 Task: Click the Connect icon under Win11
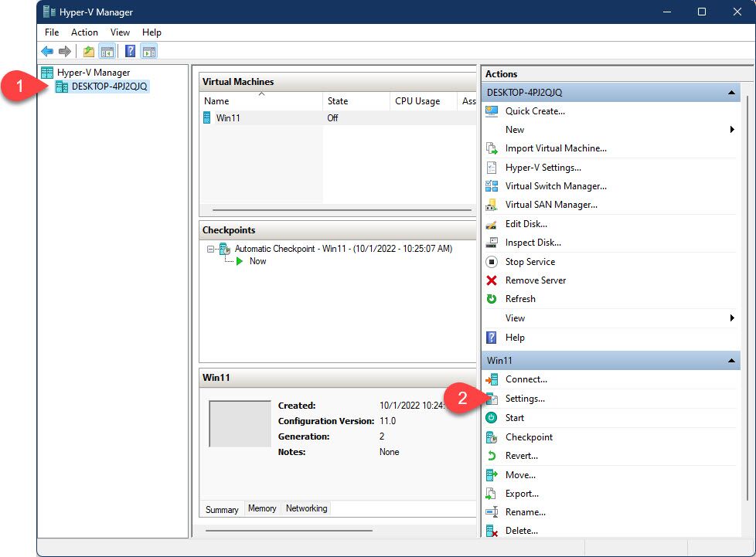pyautogui.click(x=492, y=379)
